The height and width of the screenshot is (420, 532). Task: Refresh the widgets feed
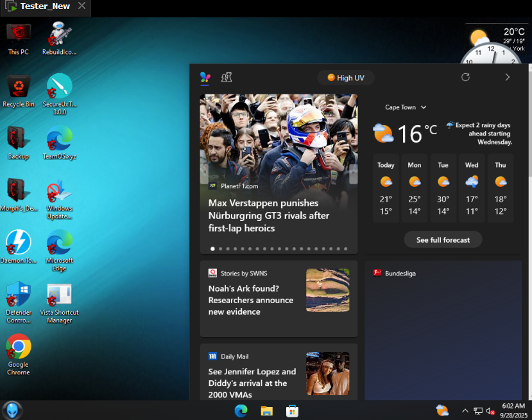coord(465,77)
